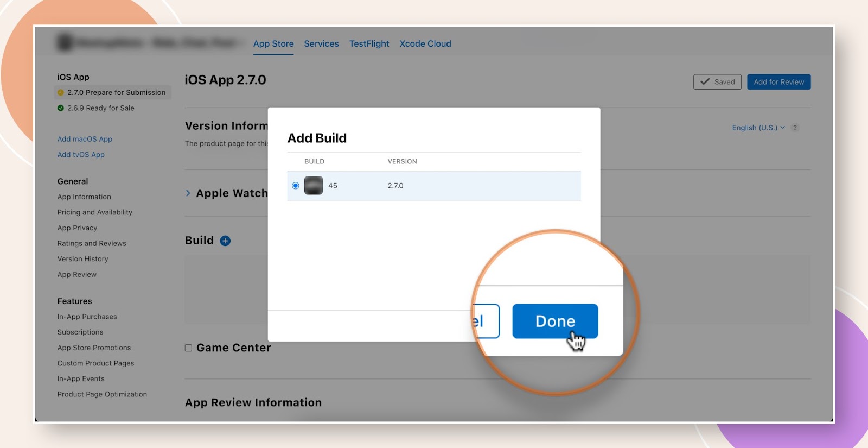Click the VERSION column header
Screen dimensions: 868x448
[402, 161]
